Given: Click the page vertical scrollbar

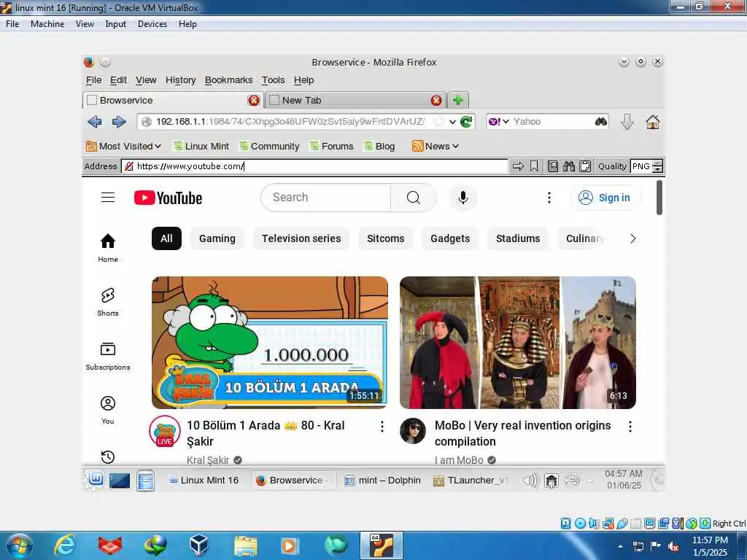Looking at the screenshot, I should [x=659, y=198].
